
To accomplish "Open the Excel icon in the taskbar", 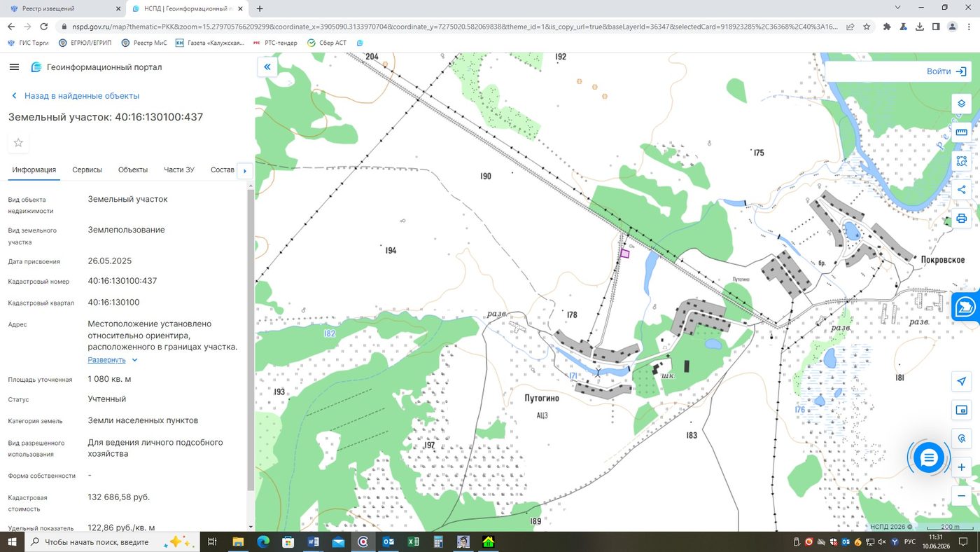I will coord(413,541).
